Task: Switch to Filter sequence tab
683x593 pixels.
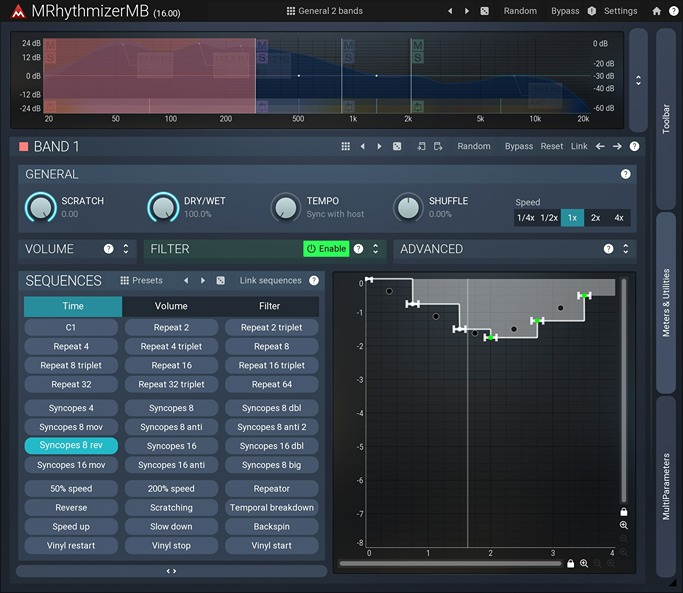Action: pos(270,306)
